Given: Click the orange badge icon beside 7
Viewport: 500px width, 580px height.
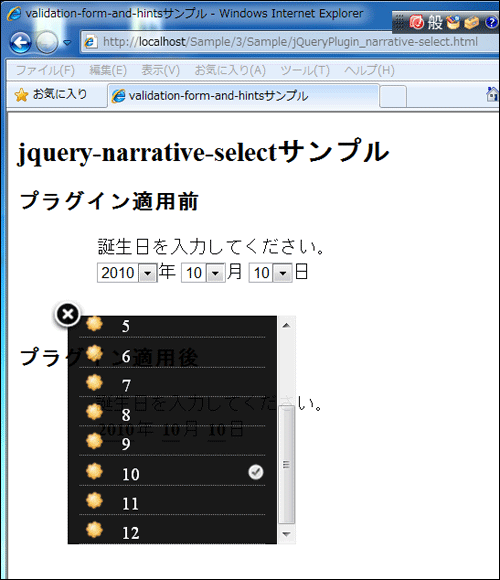Looking at the screenshot, I should click(94, 382).
